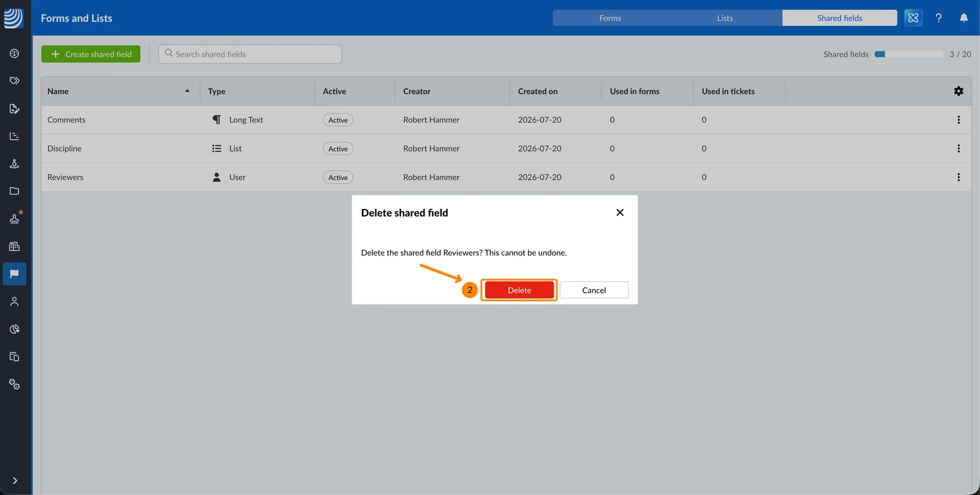Click the pie chart sidebar icon

(x=15, y=329)
